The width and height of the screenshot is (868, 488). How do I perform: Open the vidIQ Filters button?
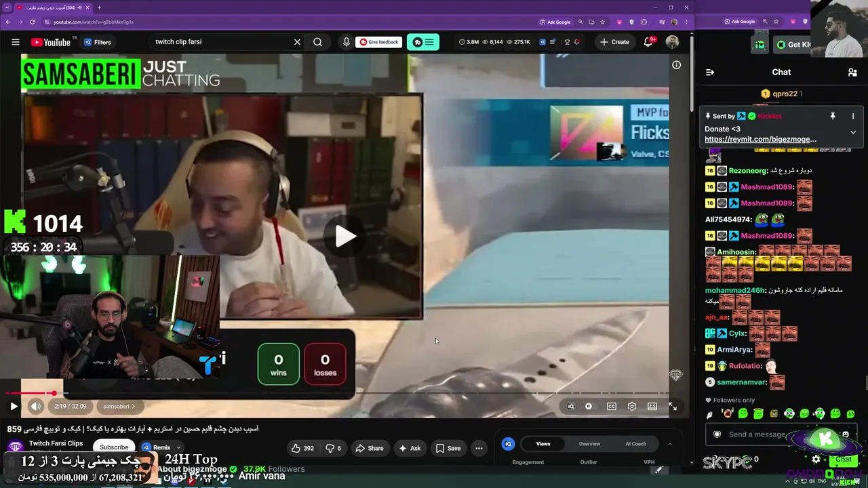(98, 42)
